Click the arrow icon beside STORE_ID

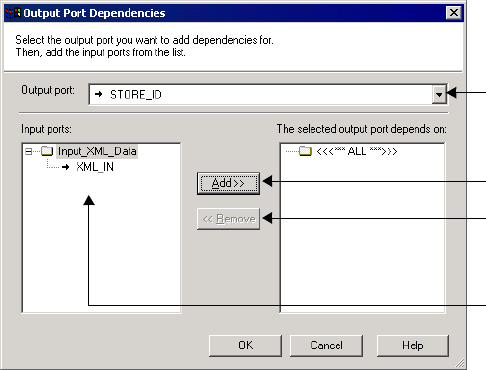[98, 94]
